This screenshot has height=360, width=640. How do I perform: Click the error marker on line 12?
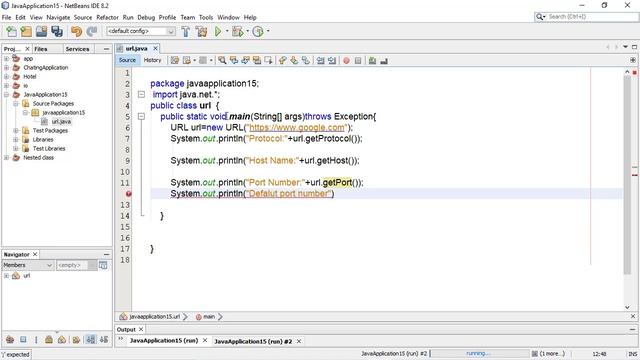129,194
